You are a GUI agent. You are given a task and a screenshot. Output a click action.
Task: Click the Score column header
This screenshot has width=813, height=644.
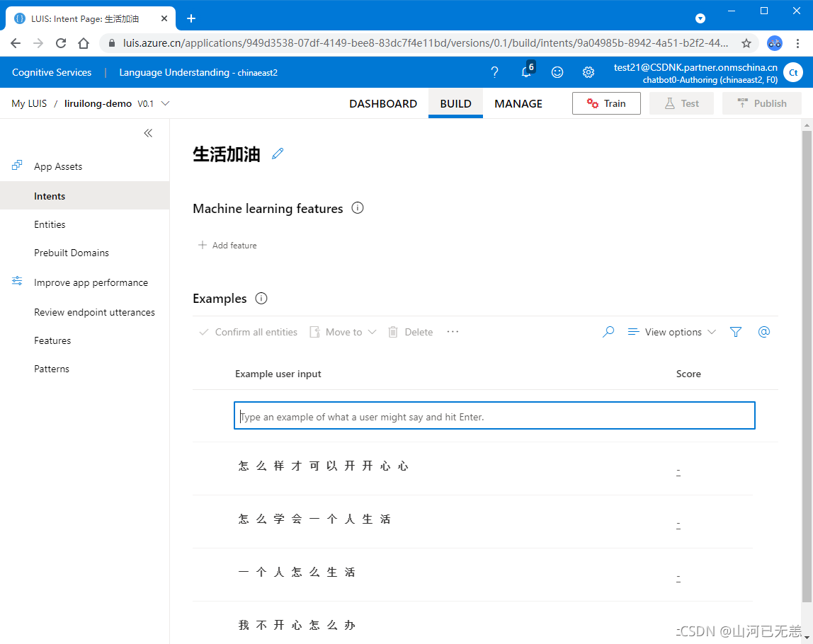pyautogui.click(x=688, y=374)
